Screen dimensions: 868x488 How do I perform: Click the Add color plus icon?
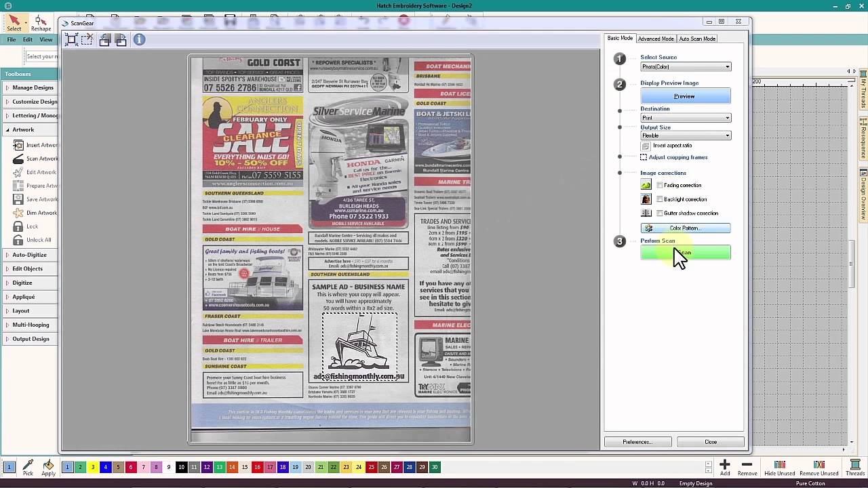[725, 465]
